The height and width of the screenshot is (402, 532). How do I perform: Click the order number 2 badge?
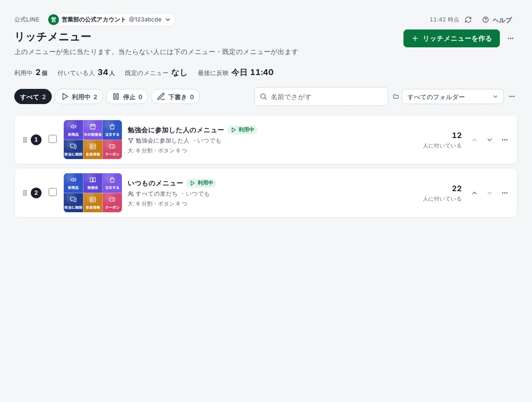36,193
